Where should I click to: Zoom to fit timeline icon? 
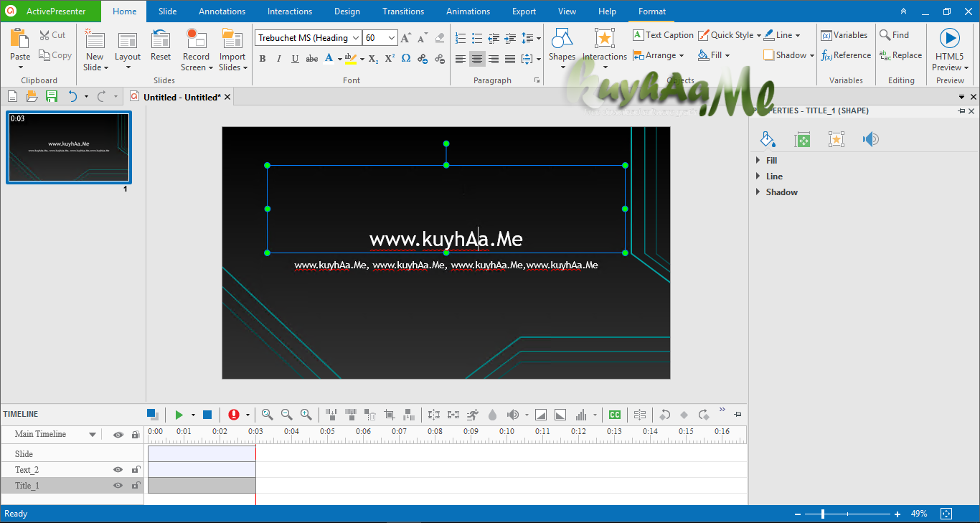point(267,414)
